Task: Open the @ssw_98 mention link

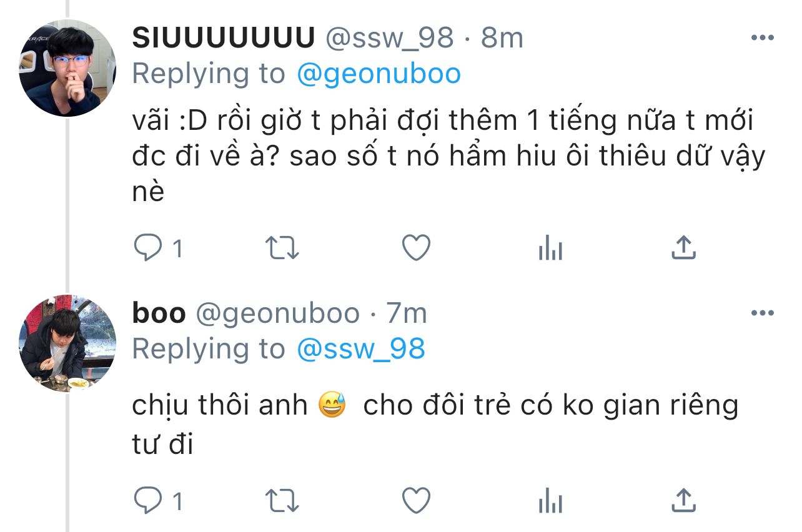Action: click(361, 349)
